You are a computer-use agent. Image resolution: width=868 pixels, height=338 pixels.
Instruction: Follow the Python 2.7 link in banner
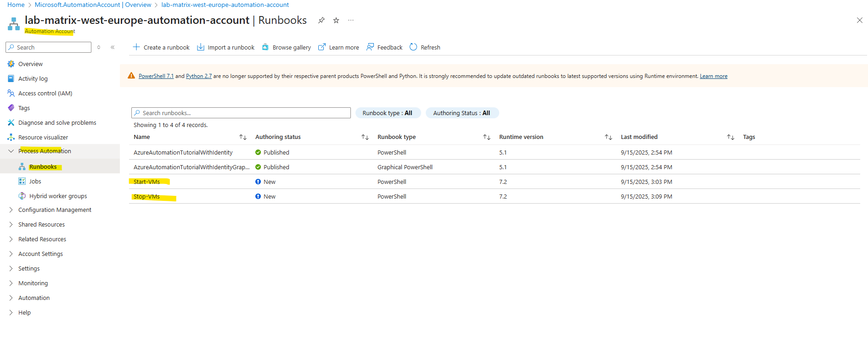coord(199,76)
